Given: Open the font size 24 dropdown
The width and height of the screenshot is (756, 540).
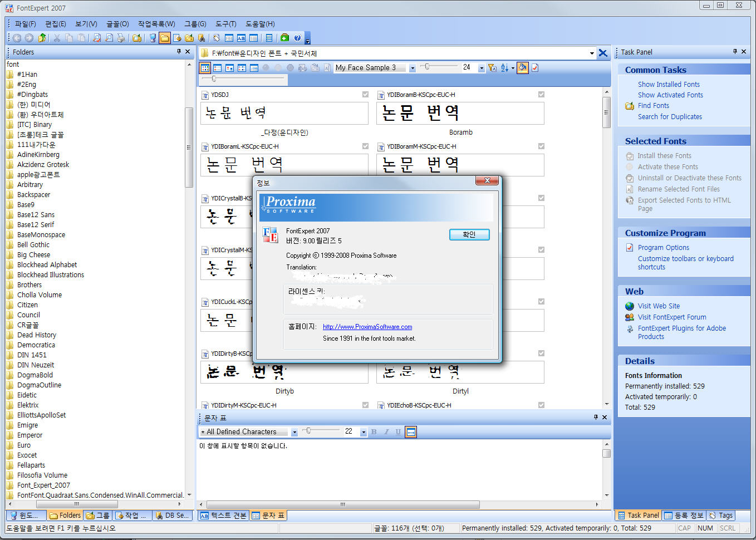Looking at the screenshot, I should (x=482, y=68).
